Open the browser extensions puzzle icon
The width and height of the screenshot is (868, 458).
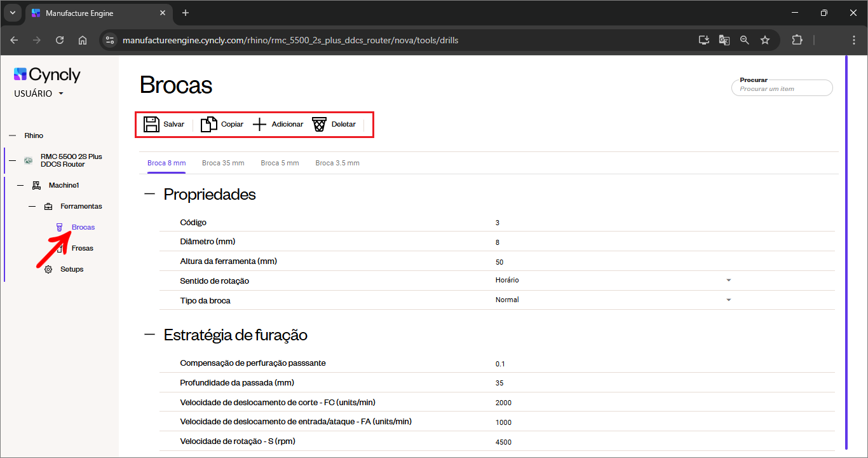[797, 40]
